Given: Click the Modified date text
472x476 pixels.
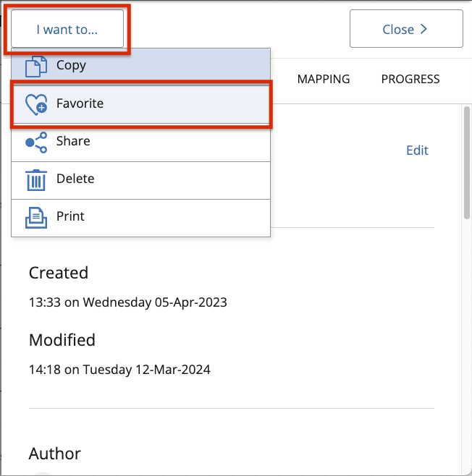Looking at the screenshot, I should (x=119, y=370).
